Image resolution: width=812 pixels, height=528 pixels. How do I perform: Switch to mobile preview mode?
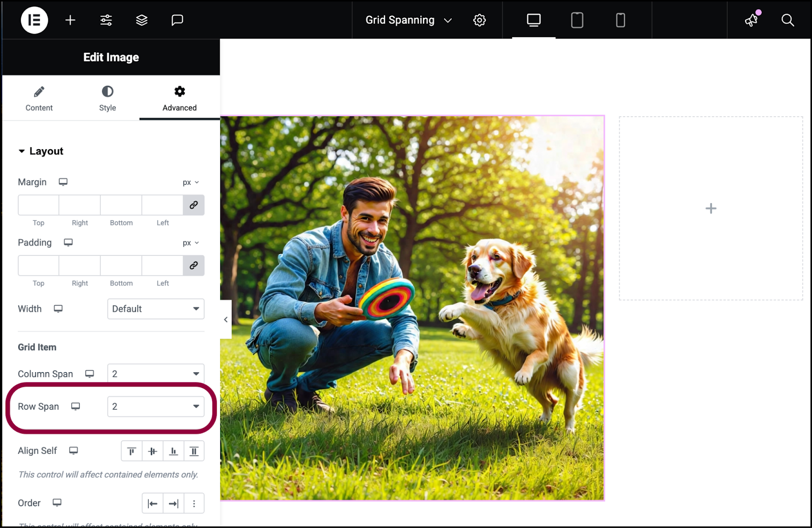pos(620,20)
